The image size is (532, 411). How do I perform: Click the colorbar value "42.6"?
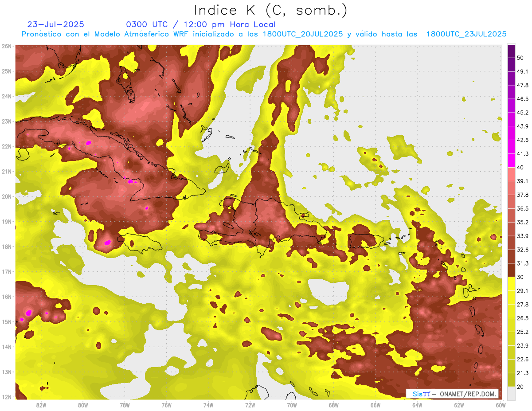point(522,140)
